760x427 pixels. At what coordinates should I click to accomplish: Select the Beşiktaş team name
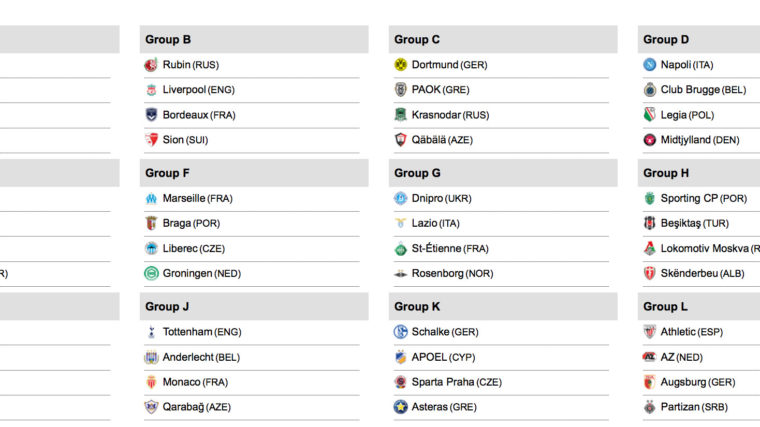coord(680,223)
